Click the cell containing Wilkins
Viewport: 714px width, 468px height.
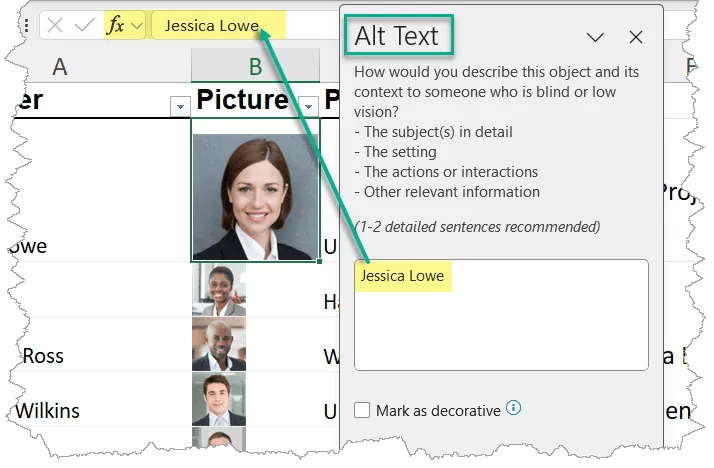click(50, 410)
